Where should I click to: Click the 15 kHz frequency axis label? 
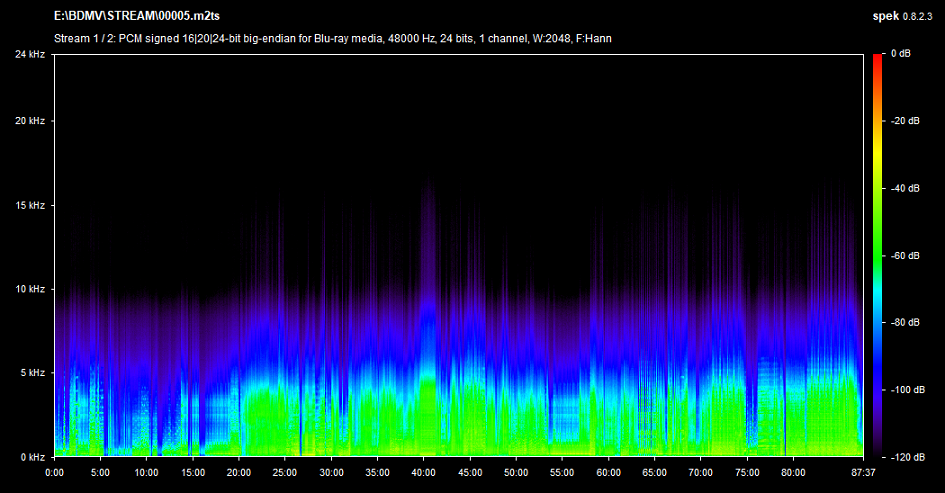[x=29, y=205]
